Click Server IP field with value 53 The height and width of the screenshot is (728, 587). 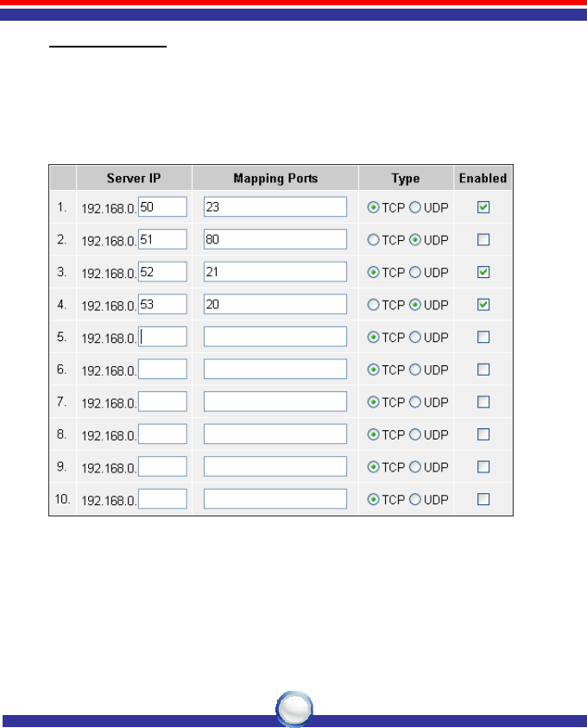[x=162, y=304]
